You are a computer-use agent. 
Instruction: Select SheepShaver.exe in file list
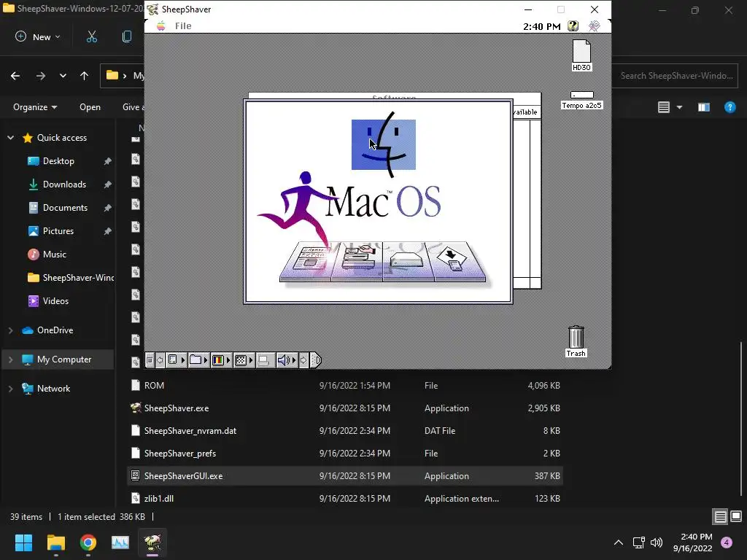(345, 408)
